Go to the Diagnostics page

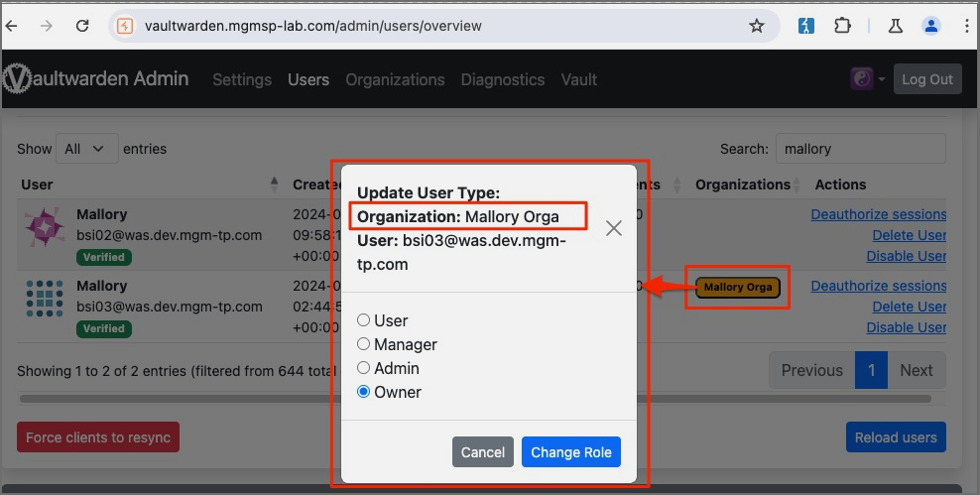click(502, 79)
